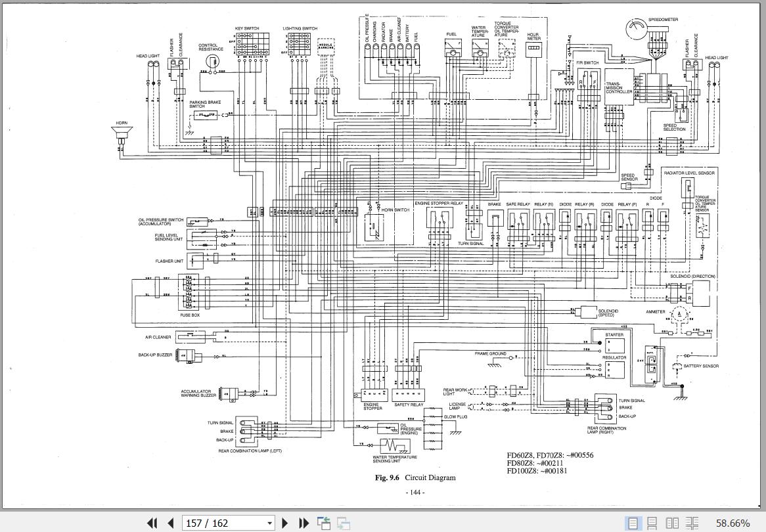Image resolution: width=766 pixels, height=532 pixels.
Task: Click the SPEED SELECTION label
Action: (x=674, y=127)
